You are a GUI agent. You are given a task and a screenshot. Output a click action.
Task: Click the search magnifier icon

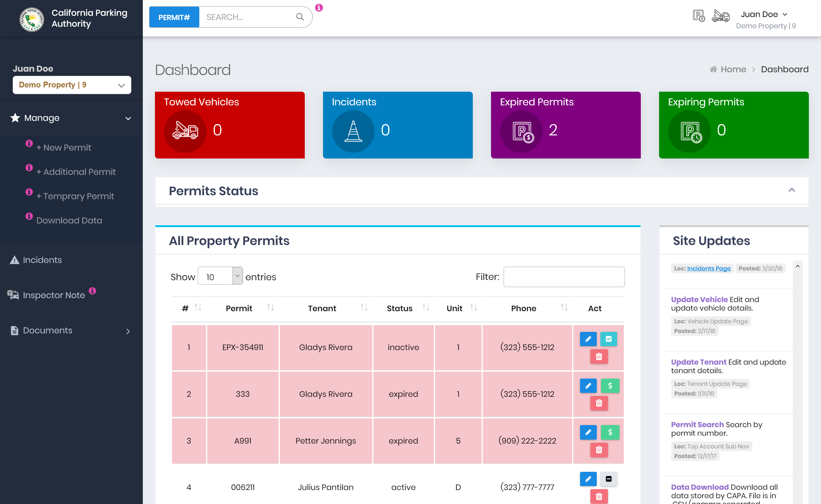tap(299, 17)
